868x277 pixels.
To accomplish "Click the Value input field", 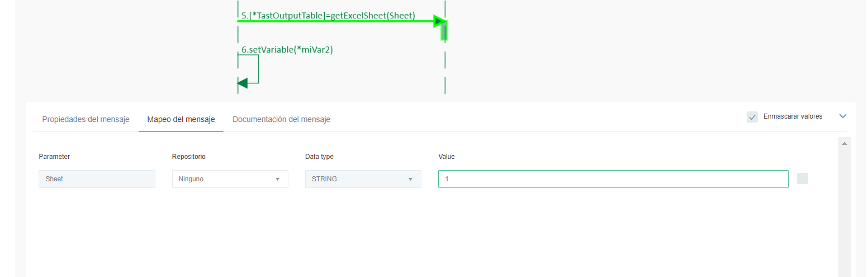I will click(613, 179).
